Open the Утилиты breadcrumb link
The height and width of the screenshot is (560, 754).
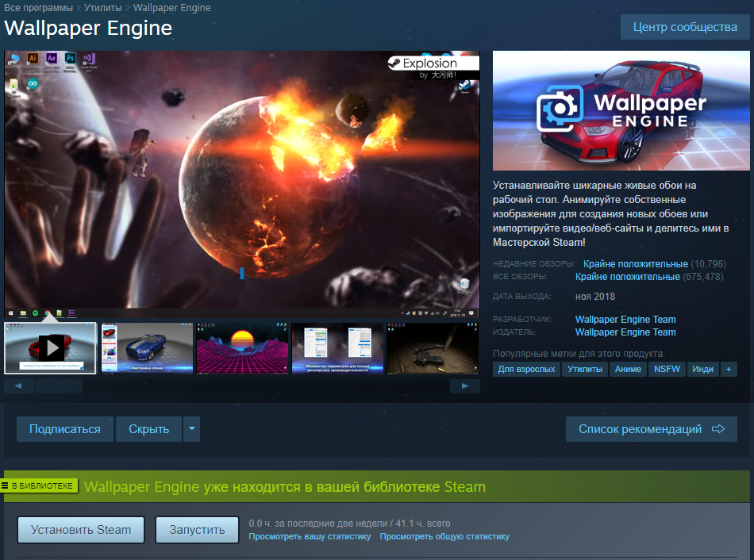tap(103, 8)
